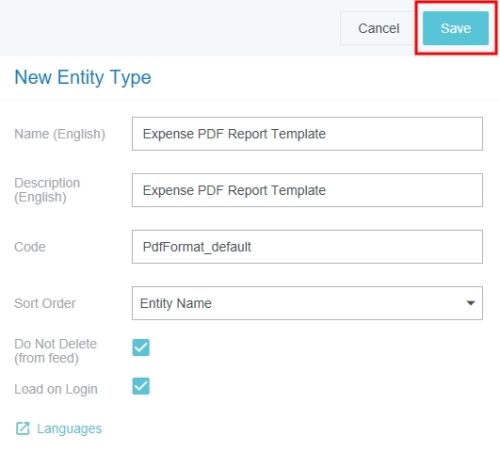Viewport: 500px width, 452px height.
Task: Save the new entity type
Action: (x=456, y=28)
